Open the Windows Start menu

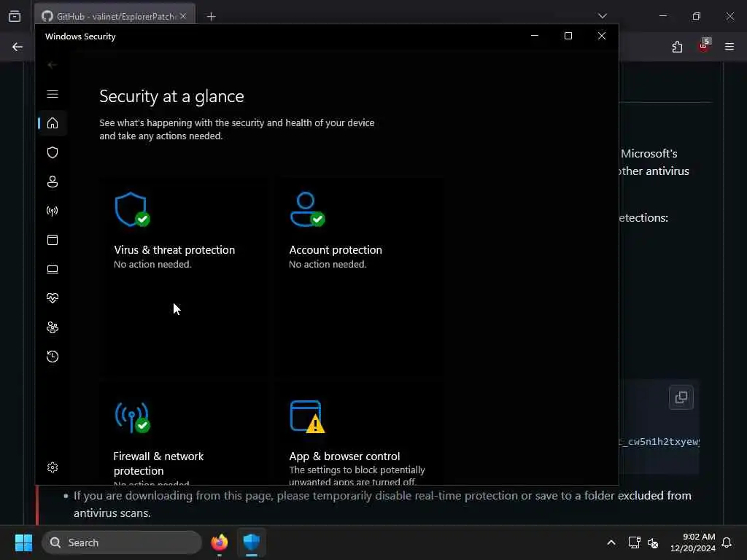click(x=23, y=542)
